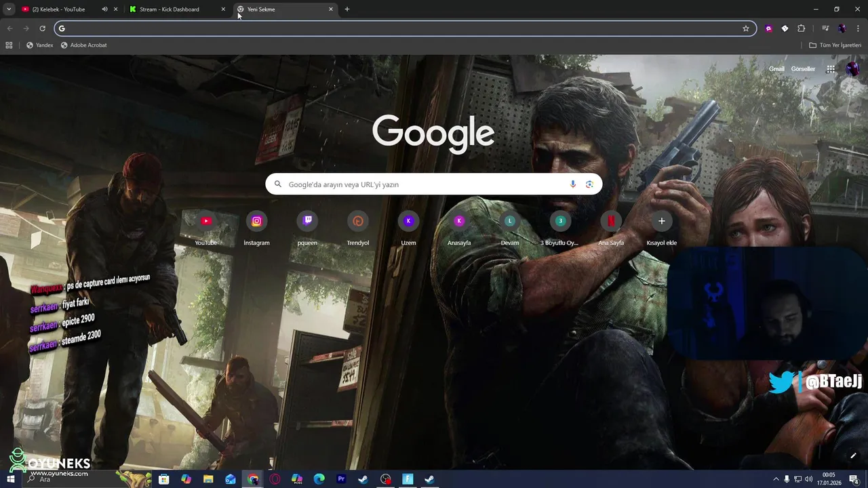Image resolution: width=868 pixels, height=488 pixels.
Task: Close the Yeni Sekme tab
Action: coord(331,9)
